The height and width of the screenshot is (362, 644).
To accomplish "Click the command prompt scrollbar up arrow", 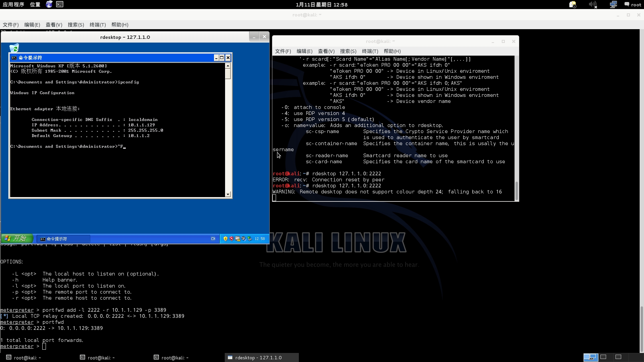I will pyautogui.click(x=228, y=66).
